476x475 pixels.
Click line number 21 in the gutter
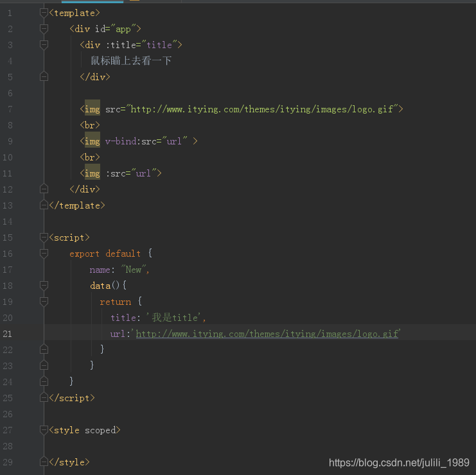(8, 334)
